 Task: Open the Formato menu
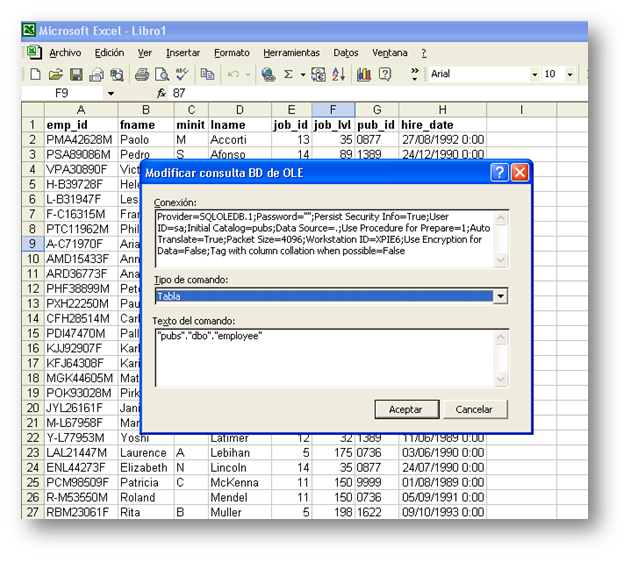232,53
